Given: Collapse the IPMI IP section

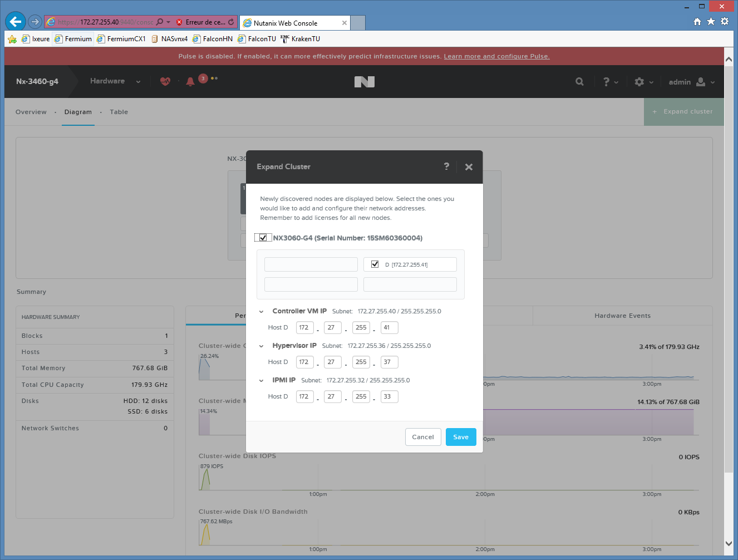Looking at the screenshot, I should [x=261, y=381].
